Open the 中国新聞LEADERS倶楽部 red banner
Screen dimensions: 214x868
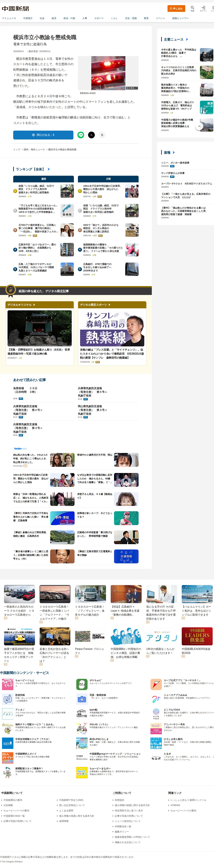(197, 636)
